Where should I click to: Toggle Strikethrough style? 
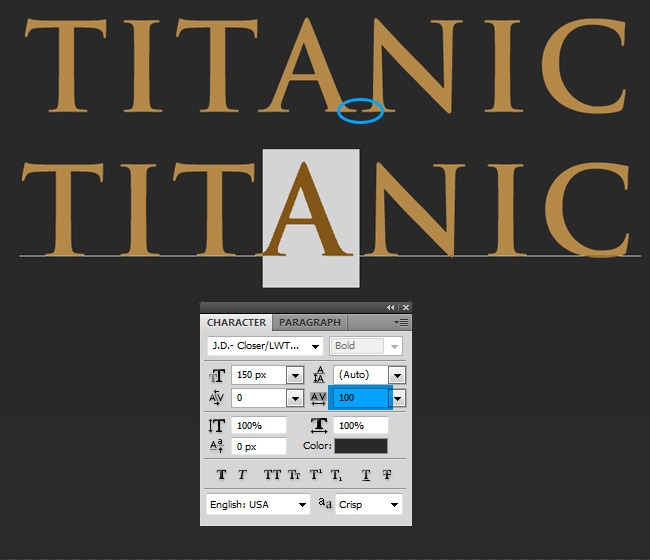(x=387, y=475)
